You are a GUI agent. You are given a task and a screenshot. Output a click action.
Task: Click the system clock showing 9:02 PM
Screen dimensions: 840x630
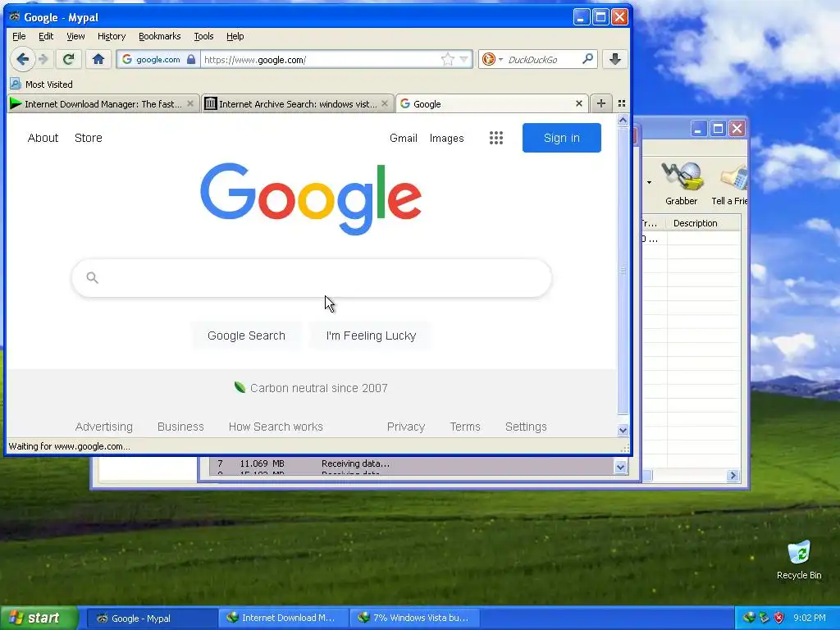pos(810,618)
